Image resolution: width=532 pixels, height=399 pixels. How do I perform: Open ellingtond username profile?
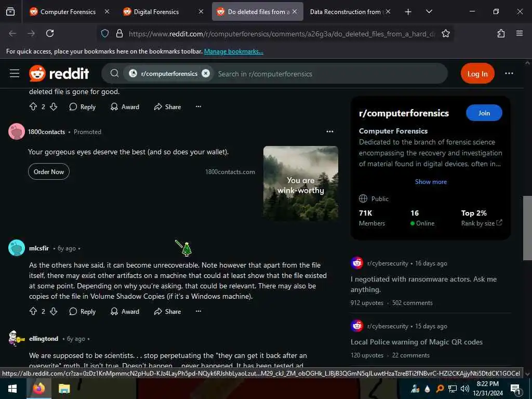pyautogui.click(x=44, y=339)
